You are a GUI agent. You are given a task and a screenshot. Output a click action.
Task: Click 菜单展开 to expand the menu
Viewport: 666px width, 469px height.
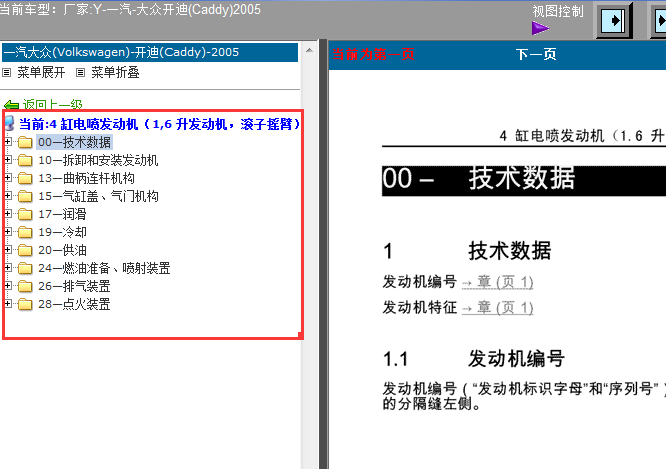(x=41, y=73)
